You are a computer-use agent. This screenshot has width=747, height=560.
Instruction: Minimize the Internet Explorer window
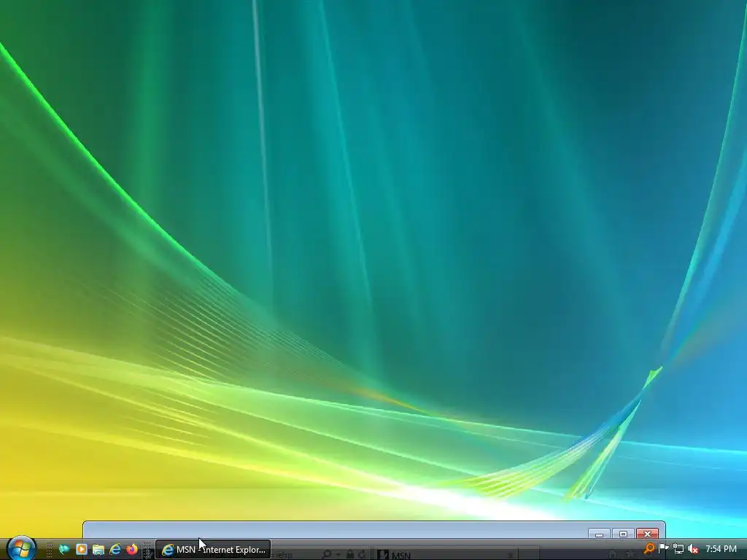point(599,534)
